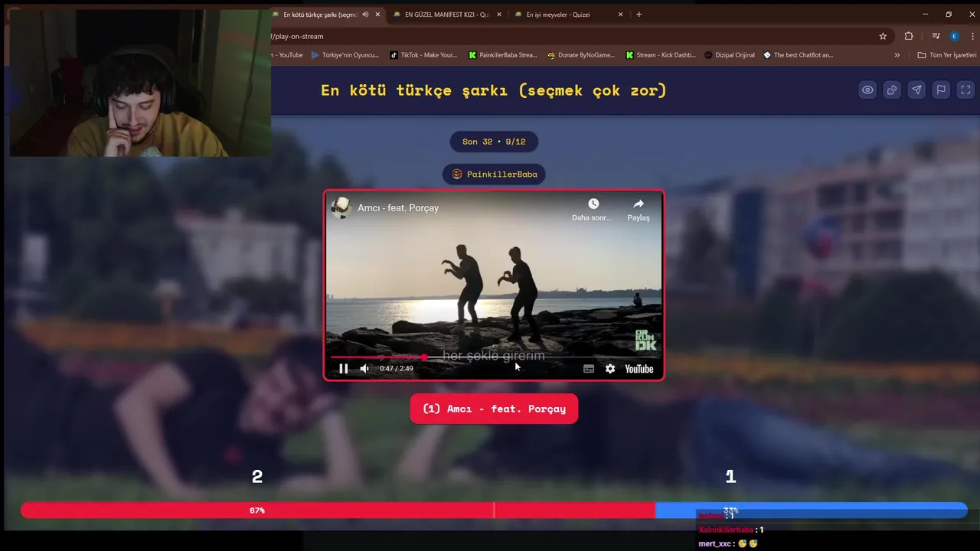Select the En kötü türkçe şarkı tab
The width and height of the screenshot is (980, 551).
pos(320,15)
